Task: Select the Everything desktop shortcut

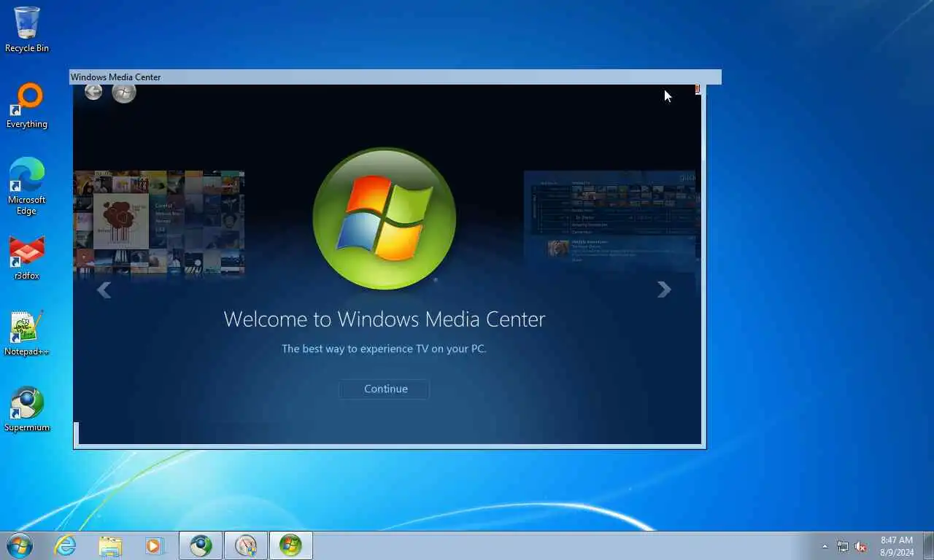Action: point(27,106)
